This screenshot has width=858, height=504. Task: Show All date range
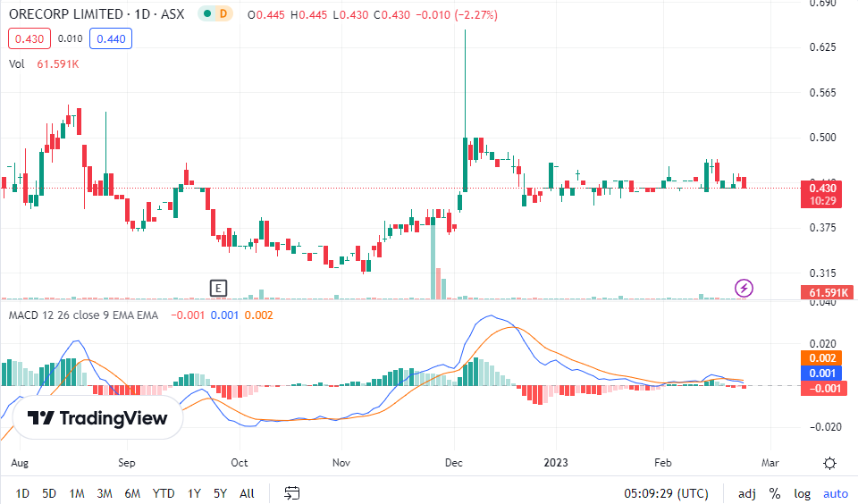[247, 493]
